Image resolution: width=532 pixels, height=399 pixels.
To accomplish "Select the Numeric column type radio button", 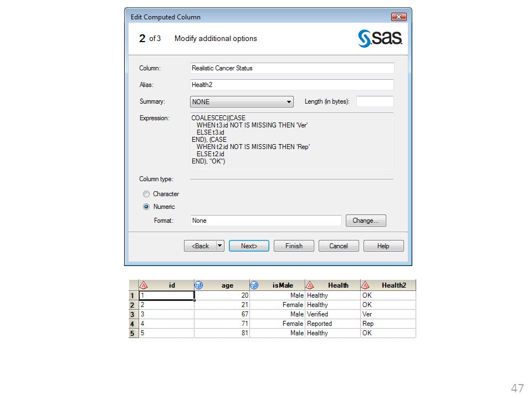I will pos(146,207).
